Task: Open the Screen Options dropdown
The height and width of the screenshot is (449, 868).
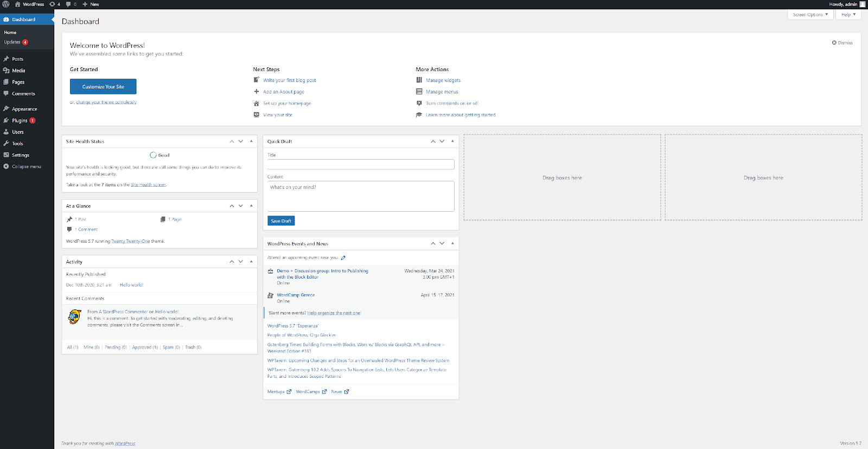Action: [810, 15]
